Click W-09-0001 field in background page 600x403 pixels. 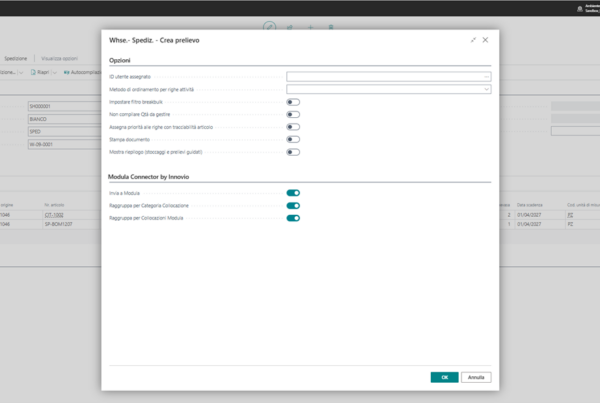[x=64, y=144]
